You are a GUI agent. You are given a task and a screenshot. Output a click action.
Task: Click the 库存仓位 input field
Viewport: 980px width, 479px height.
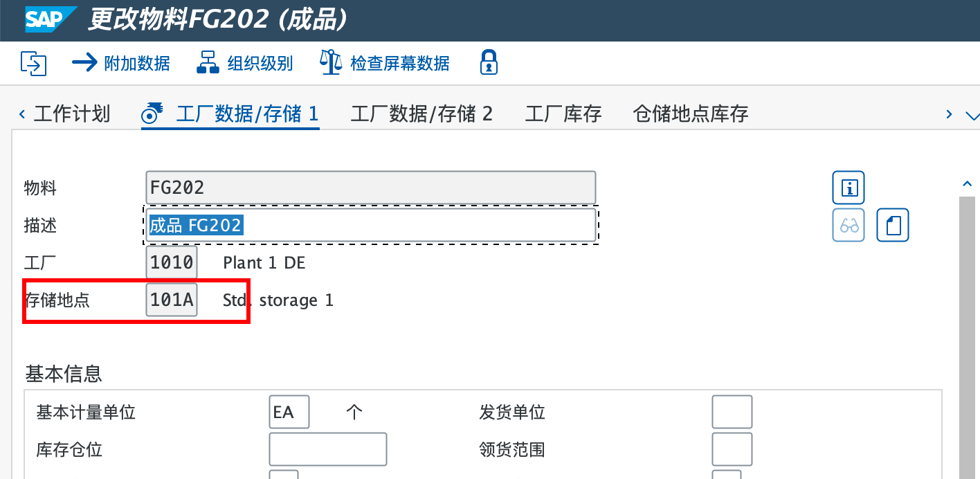coord(327,449)
